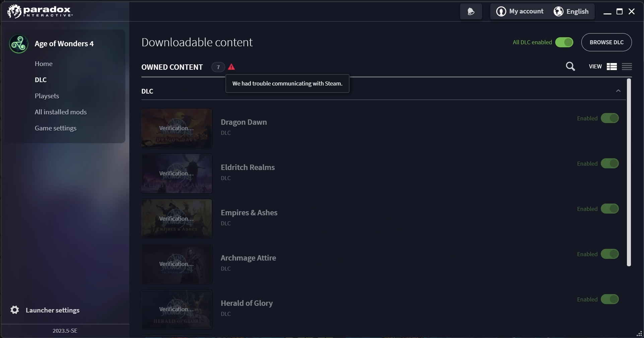Screen dimensions: 644x338
Task: Click the BROWSE DLC button
Action: 606,42
